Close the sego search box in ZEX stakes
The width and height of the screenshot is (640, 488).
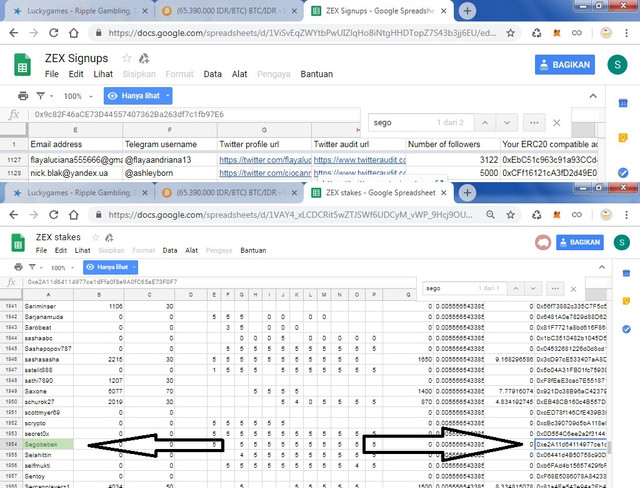tap(573, 289)
